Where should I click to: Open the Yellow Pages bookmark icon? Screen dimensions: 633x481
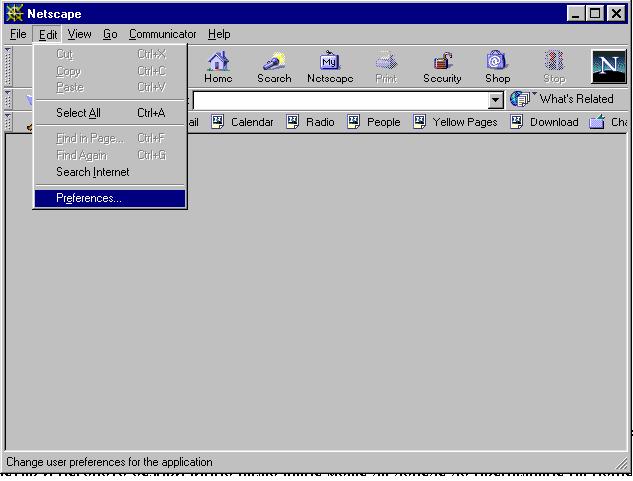click(419, 122)
